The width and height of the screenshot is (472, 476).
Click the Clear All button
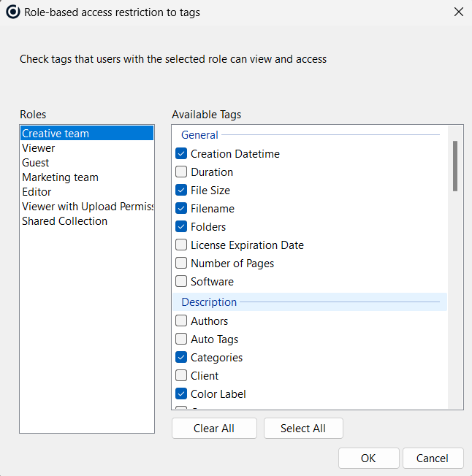[214, 429]
